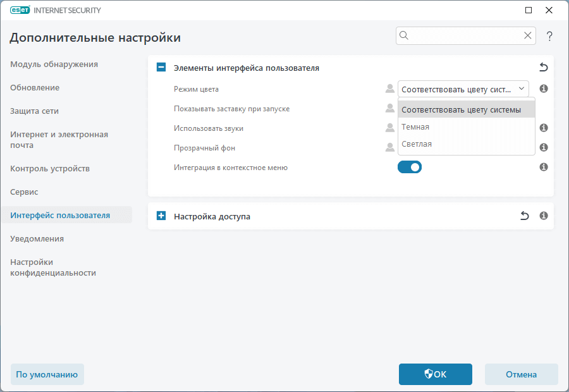
Task: Pick Соответствовать цвету системы in dropdown list
Action: [x=461, y=110]
